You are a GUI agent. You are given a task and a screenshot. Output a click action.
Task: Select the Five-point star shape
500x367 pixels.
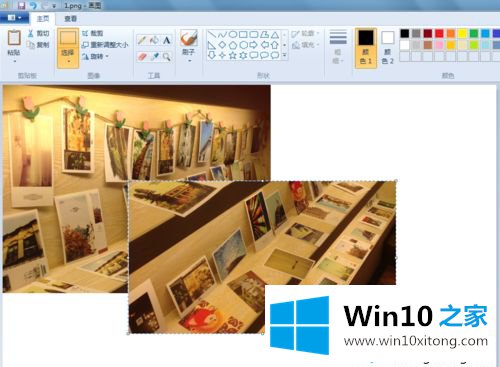(x=233, y=55)
